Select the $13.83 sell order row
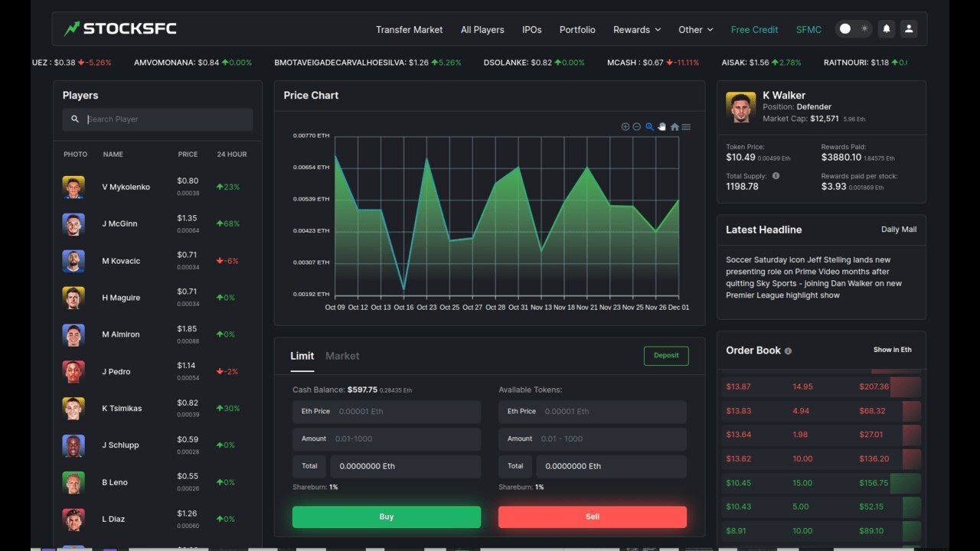Screen dimensions: 980x551 click(822, 411)
